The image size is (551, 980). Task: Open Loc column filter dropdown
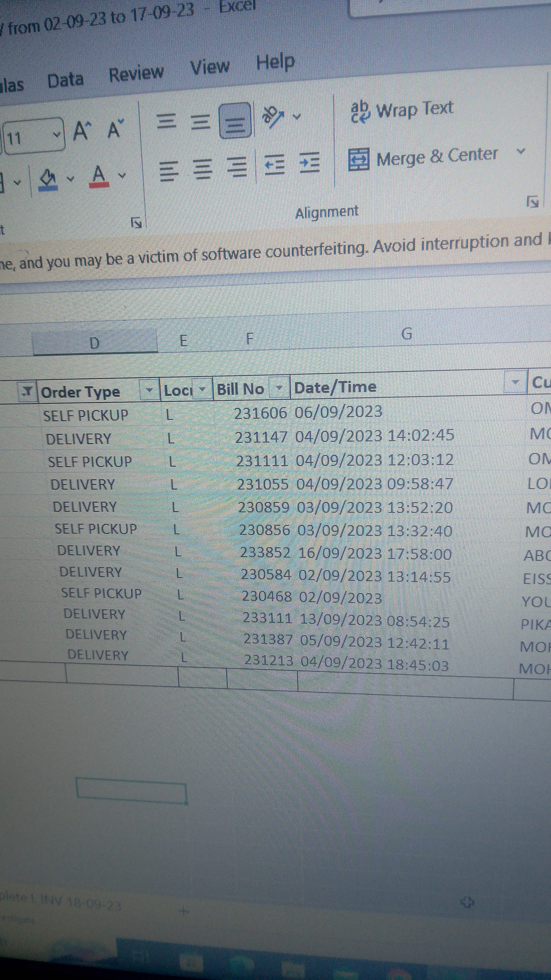(x=202, y=389)
